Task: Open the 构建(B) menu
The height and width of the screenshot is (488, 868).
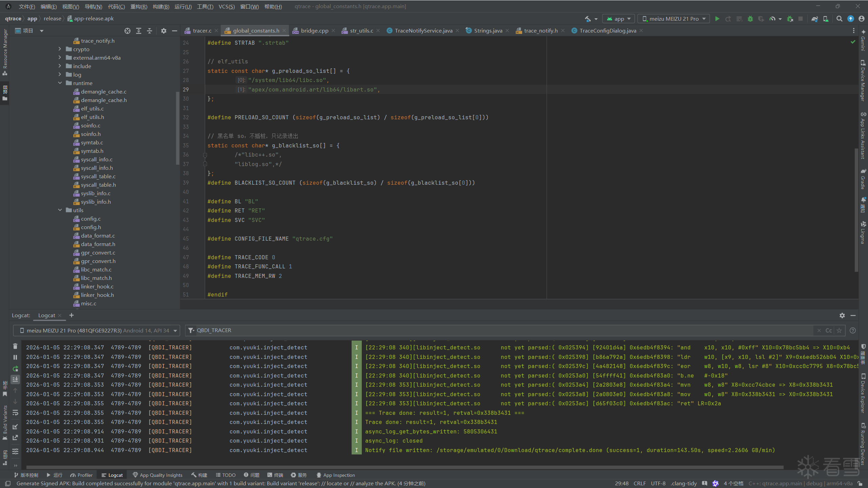Action: tap(161, 6)
